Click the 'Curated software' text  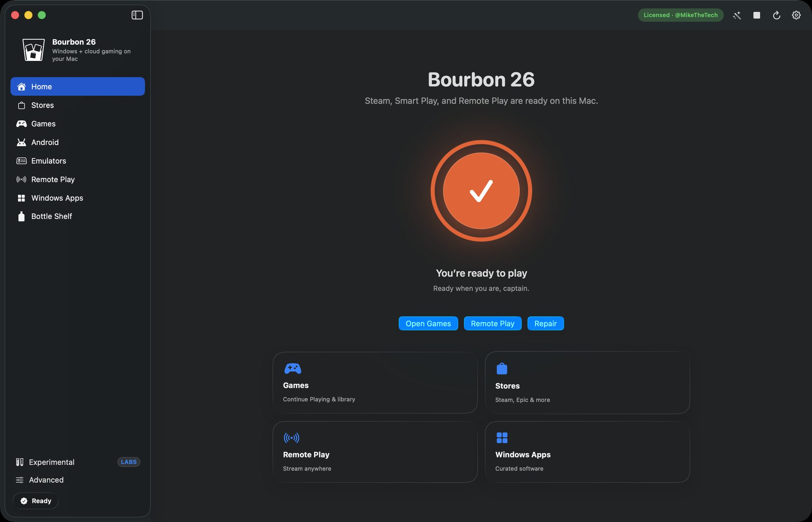(519, 468)
